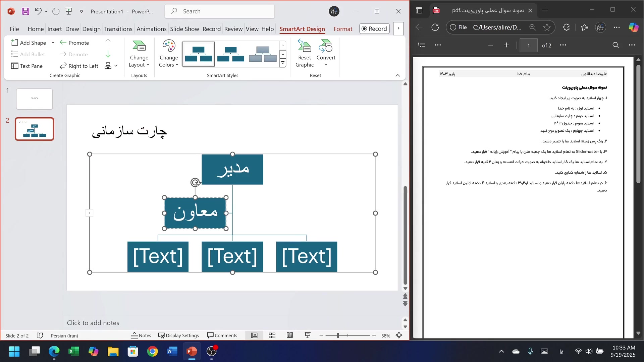Click the Record button at ribbon right
Screen dimensions: 644x362
coord(374,29)
